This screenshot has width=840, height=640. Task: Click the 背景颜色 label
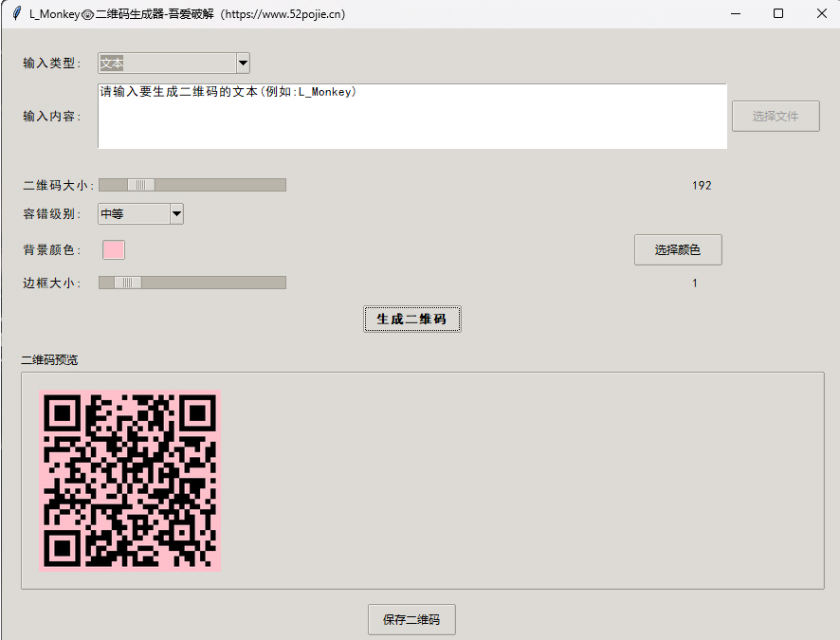(x=52, y=250)
